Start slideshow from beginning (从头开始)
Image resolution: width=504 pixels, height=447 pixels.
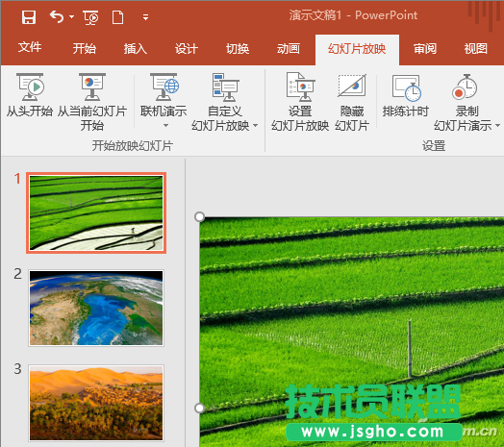[30, 95]
